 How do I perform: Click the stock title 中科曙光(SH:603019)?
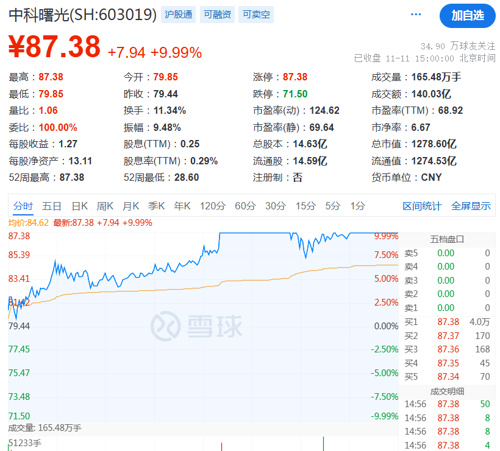click(82, 15)
